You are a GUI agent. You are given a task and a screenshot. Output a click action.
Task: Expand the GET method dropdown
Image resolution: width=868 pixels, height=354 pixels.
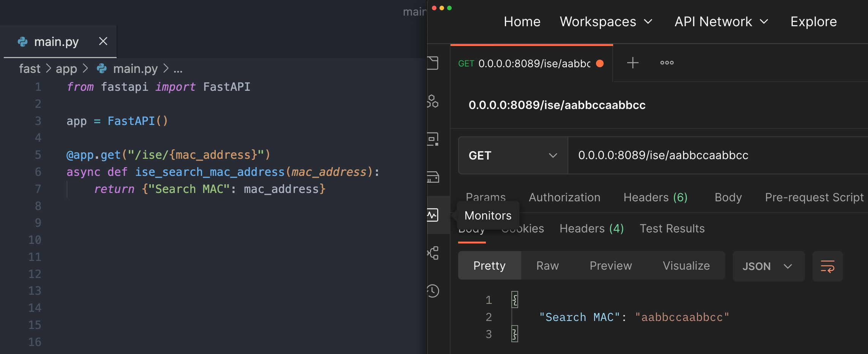point(513,155)
